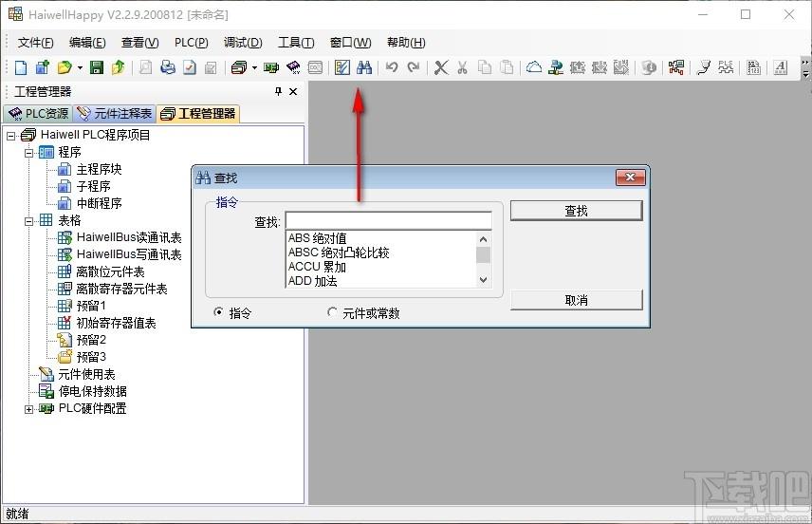
Task: Open the 工具(T) menu
Action: tap(296, 43)
